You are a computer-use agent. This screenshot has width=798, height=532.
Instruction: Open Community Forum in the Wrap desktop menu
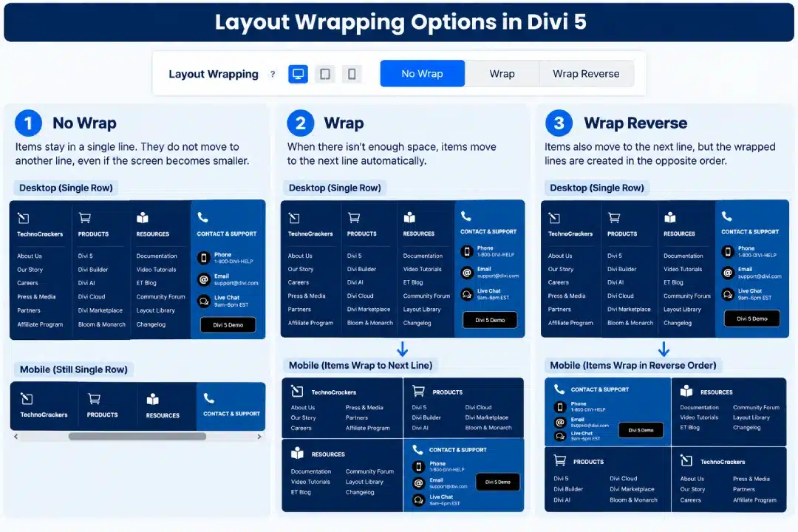[426, 296]
